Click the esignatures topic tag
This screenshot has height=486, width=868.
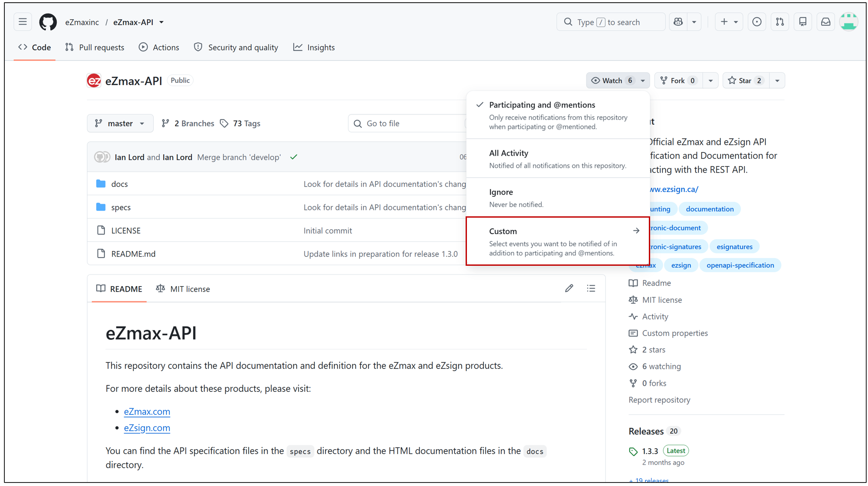coord(735,247)
